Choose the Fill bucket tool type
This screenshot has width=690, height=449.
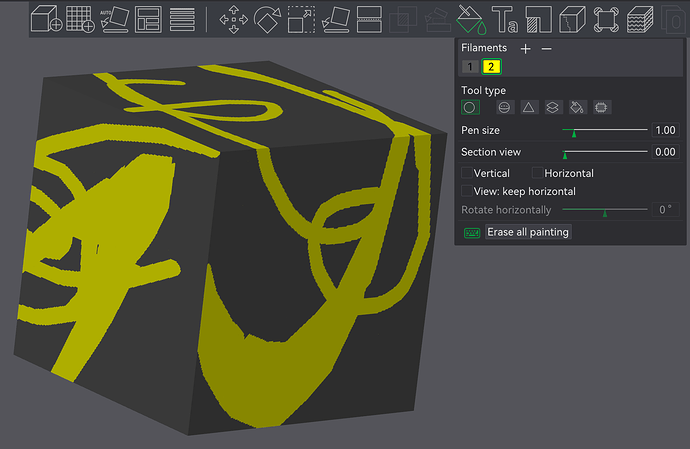coord(577,107)
